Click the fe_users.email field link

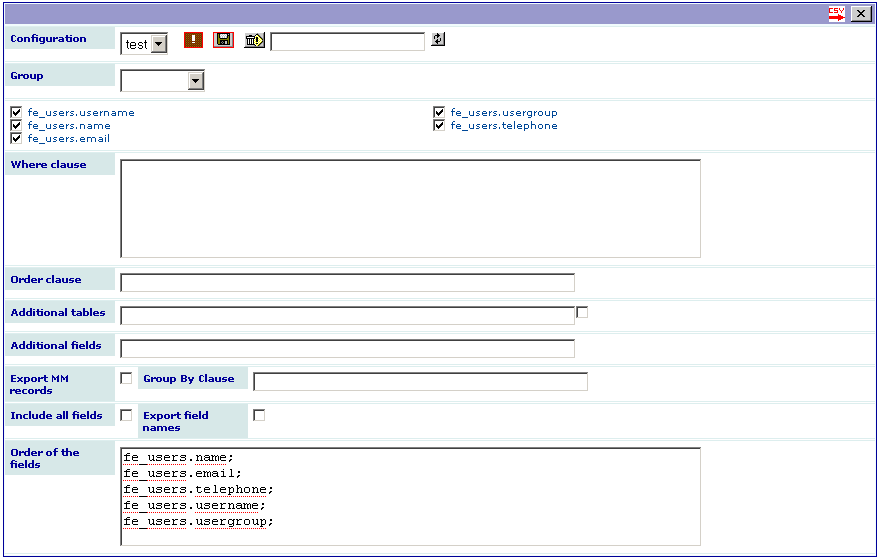[x=68, y=139]
